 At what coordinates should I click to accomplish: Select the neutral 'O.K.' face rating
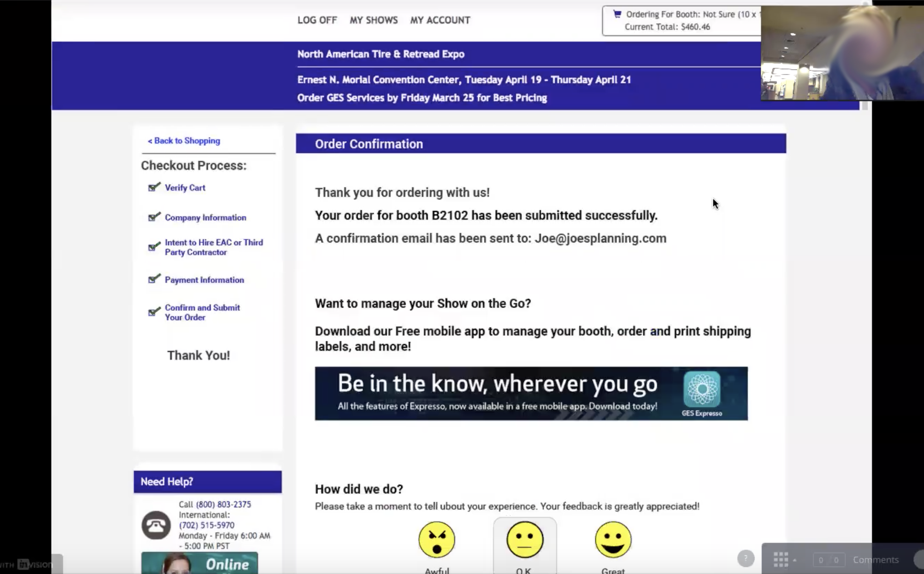click(x=525, y=539)
